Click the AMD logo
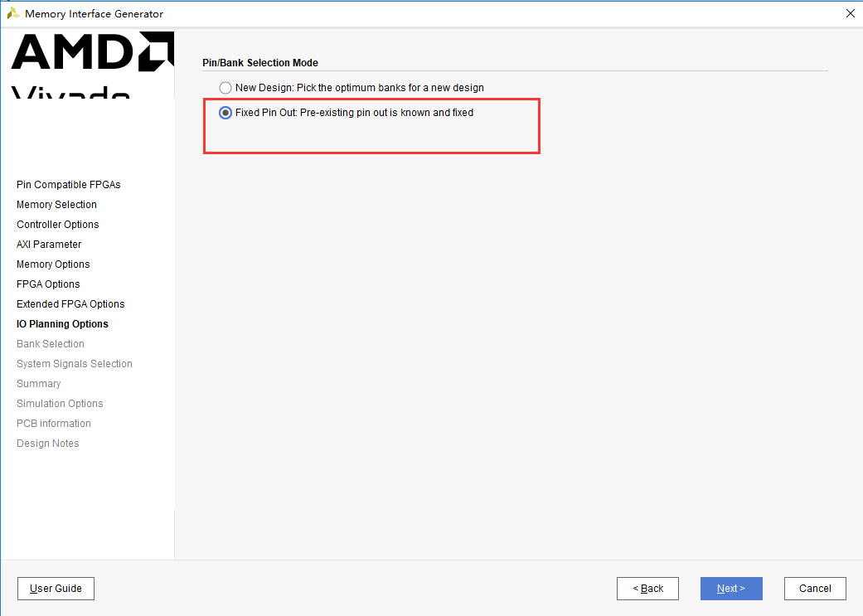The image size is (863, 616). [x=93, y=51]
